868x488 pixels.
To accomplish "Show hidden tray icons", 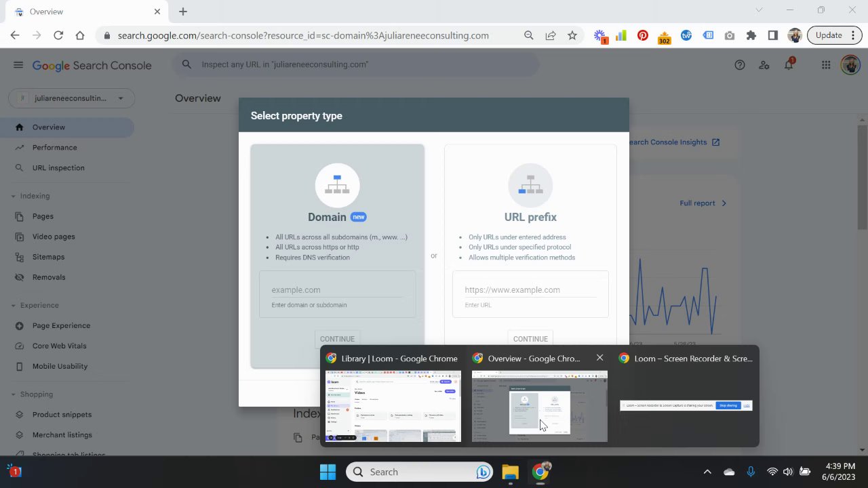I will tap(707, 472).
